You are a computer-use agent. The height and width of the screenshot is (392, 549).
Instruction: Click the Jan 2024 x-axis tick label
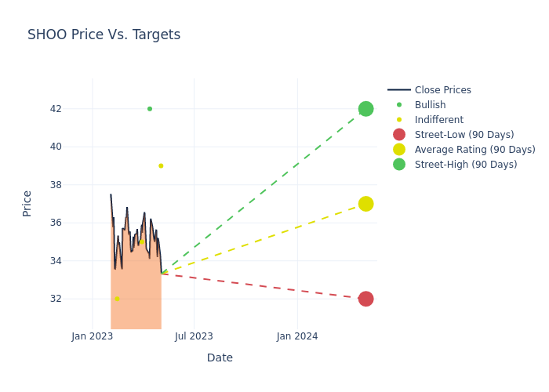pos(297,336)
